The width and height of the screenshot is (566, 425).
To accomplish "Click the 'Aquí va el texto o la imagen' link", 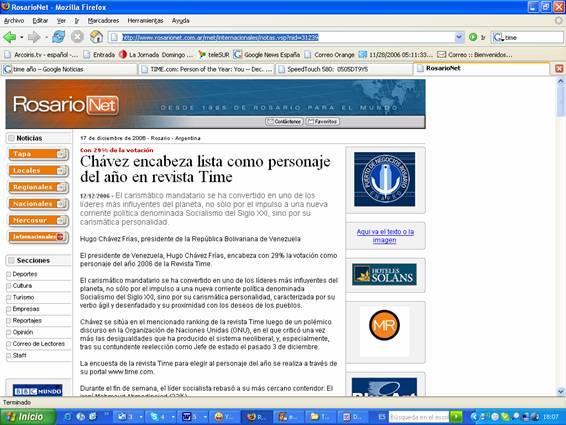I will click(x=385, y=236).
